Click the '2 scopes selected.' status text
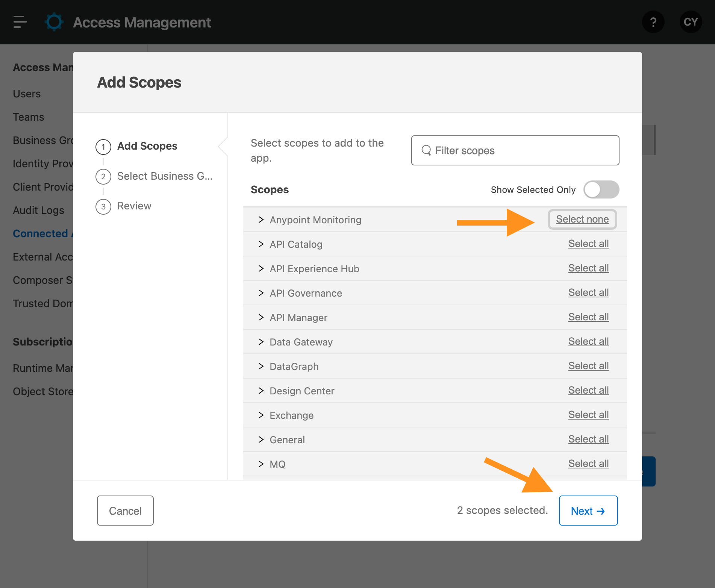The width and height of the screenshot is (715, 588). coord(503,510)
